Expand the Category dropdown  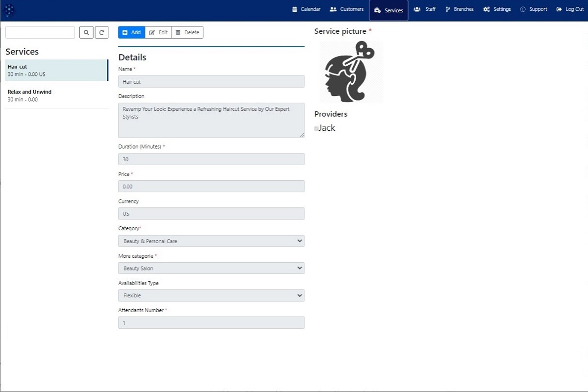pyautogui.click(x=211, y=241)
